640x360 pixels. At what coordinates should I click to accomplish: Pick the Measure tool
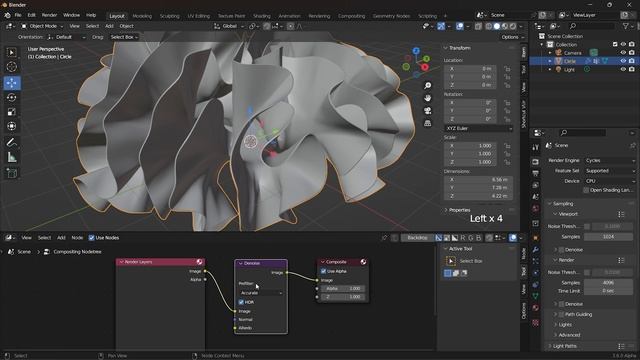(x=11, y=157)
